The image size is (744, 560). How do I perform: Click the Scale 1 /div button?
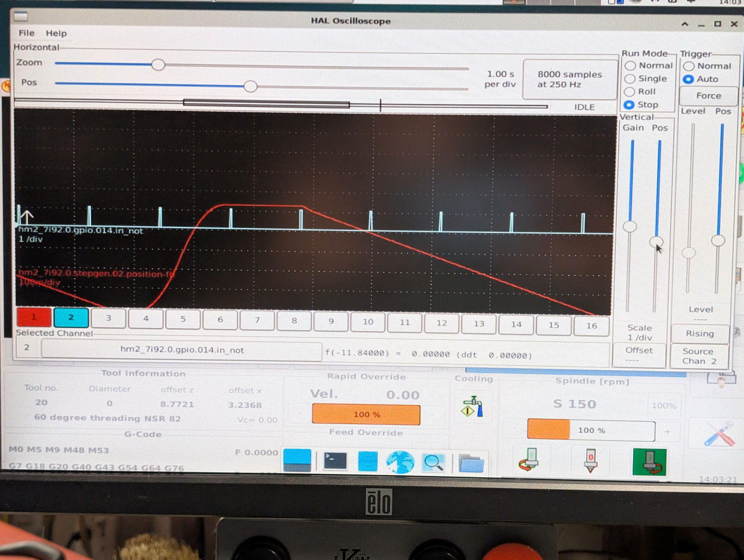pyautogui.click(x=639, y=333)
